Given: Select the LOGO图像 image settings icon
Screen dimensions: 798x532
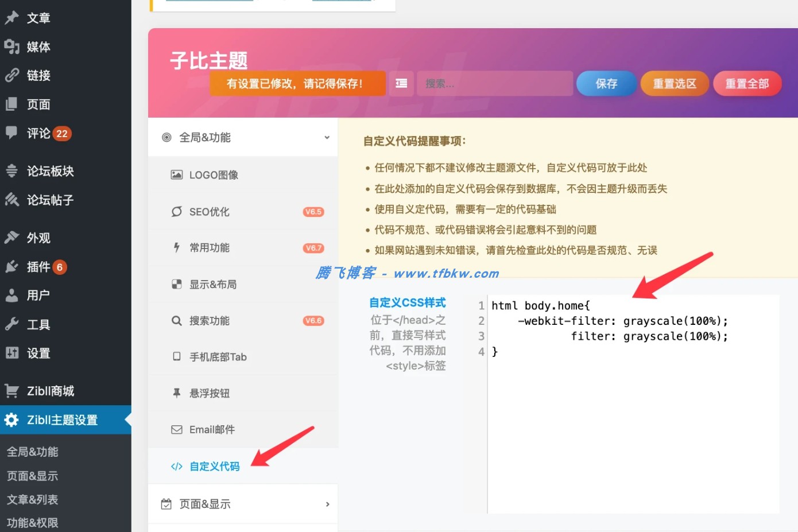Looking at the screenshot, I should point(176,175).
